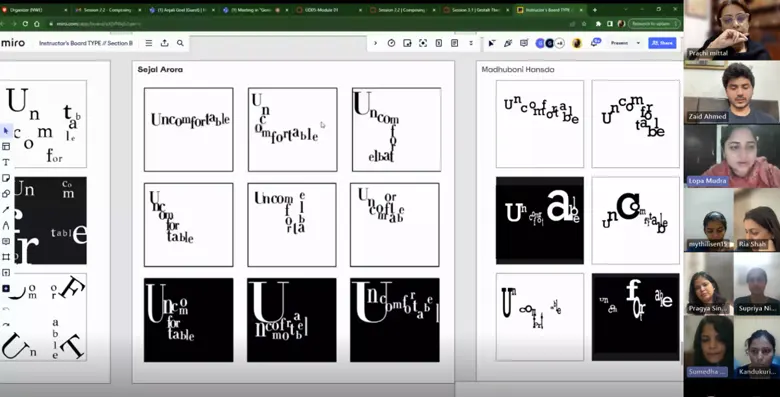Click the Present button

(619, 43)
